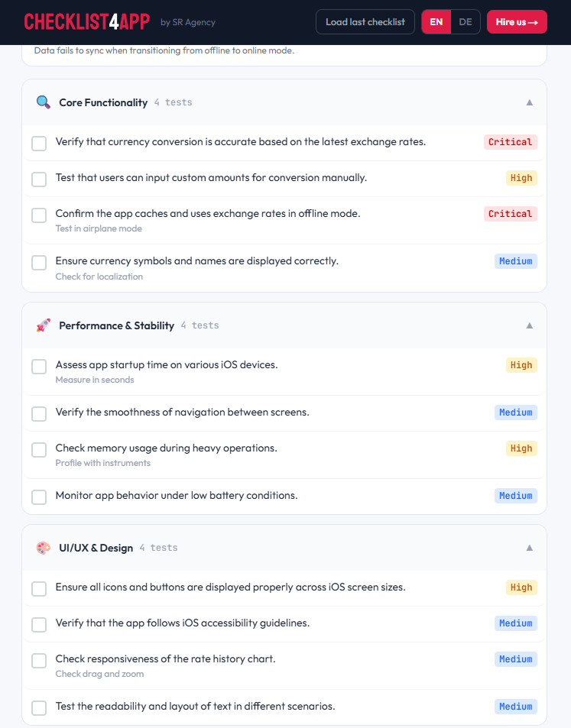This screenshot has height=728, width=571.
Task: Check the app startup time assessment item
Action: click(39, 366)
